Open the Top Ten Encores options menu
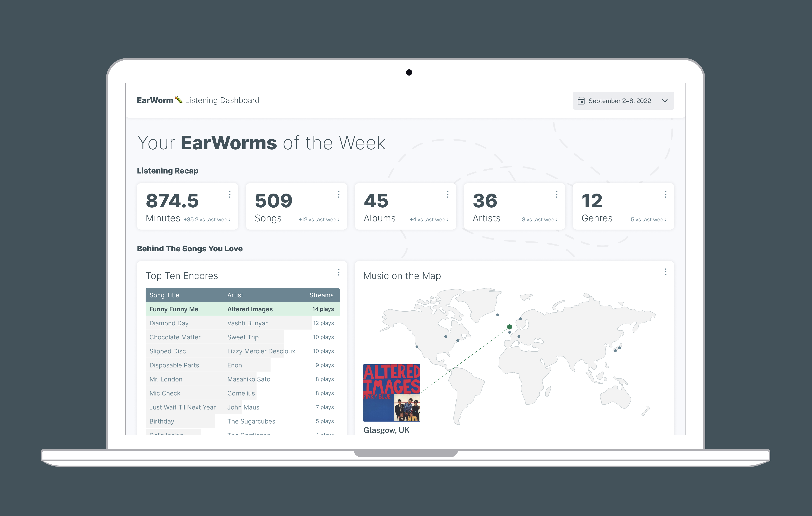The width and height of the screenshot is (812, 516). [x=338, y=272]
